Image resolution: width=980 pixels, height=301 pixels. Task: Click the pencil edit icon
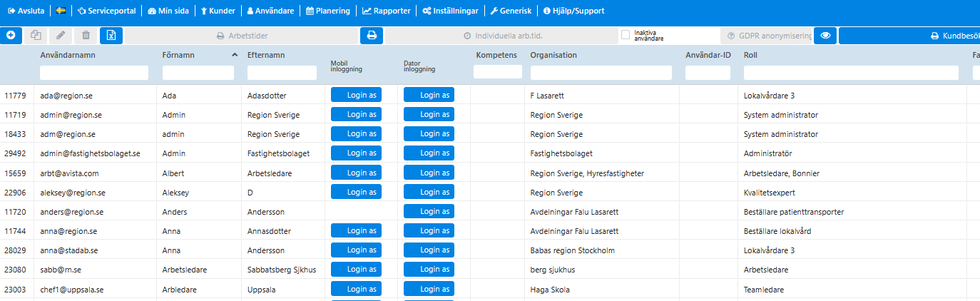coord(61,35)
